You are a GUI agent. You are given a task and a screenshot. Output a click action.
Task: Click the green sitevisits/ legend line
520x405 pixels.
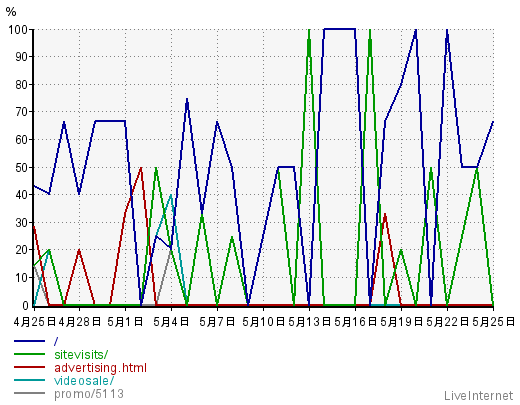click(29, 354)
